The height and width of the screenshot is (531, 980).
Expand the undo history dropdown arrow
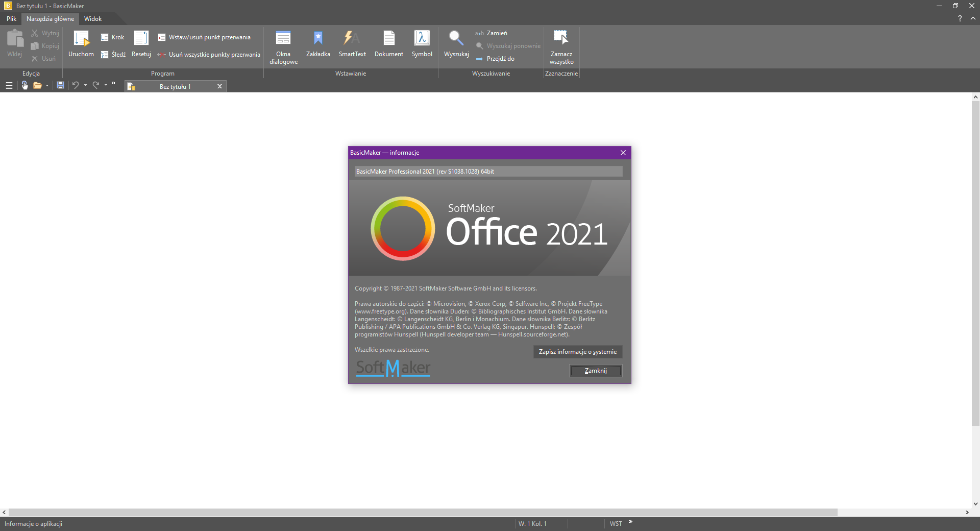click(85, 85)
